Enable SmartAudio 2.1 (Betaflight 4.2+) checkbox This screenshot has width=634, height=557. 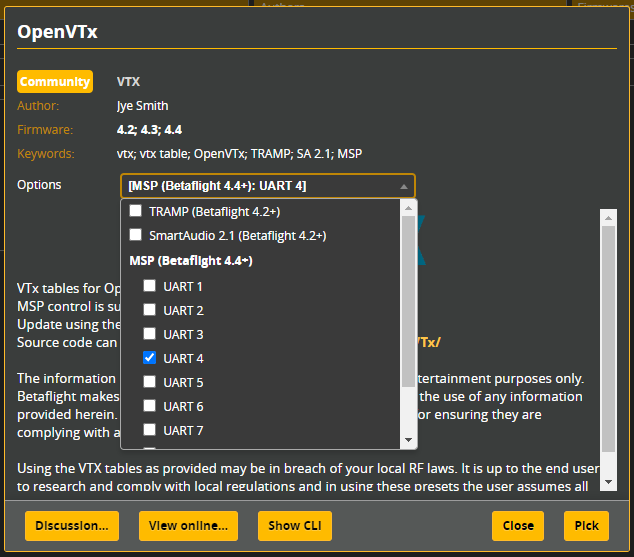pyautogui.click(x=135, y=234)
